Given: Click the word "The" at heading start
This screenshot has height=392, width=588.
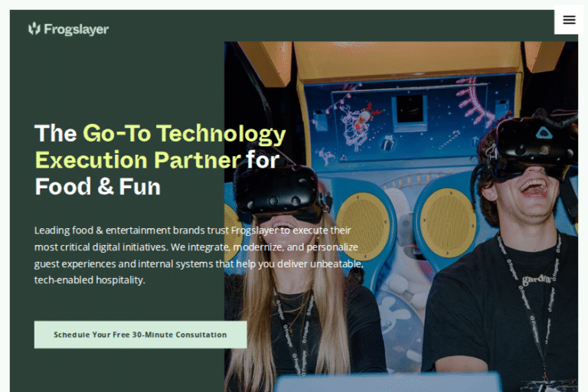Looking at the screenshot, I should (x=55, y=133).
